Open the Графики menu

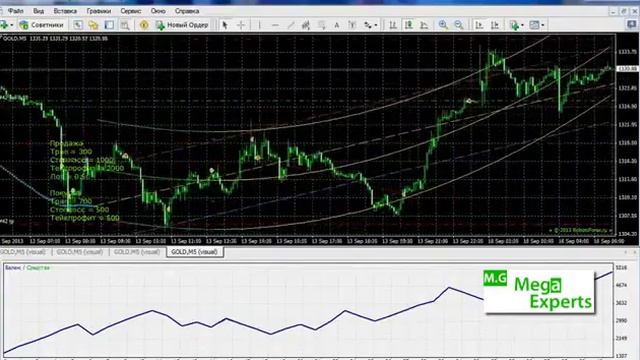99,11
